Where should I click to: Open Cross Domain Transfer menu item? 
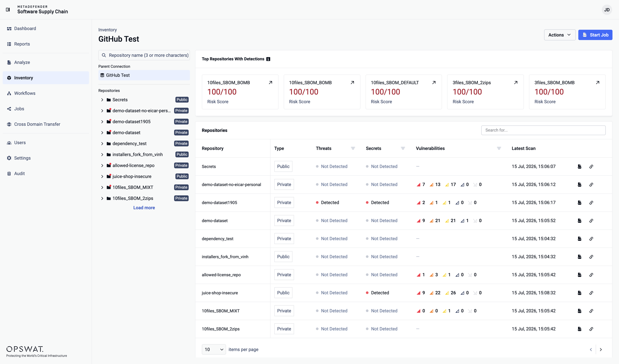click(x=37, y=124)
